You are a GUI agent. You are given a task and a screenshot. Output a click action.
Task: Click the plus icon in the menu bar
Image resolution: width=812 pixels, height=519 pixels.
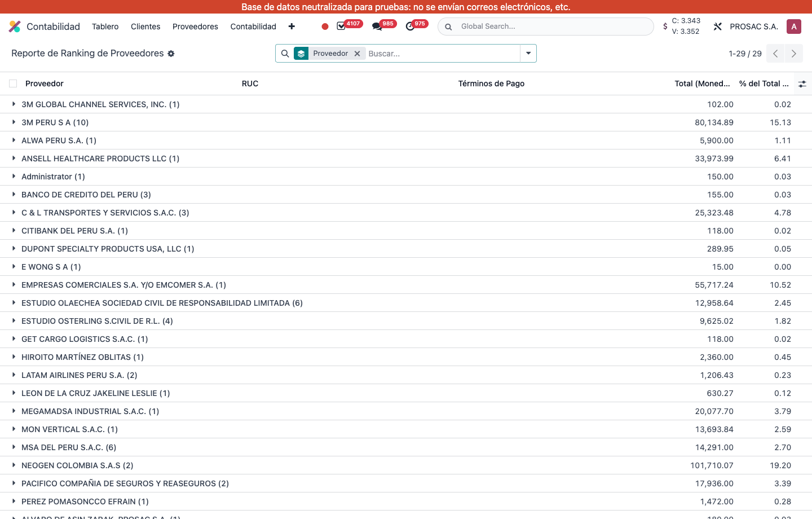click(292, 27)
